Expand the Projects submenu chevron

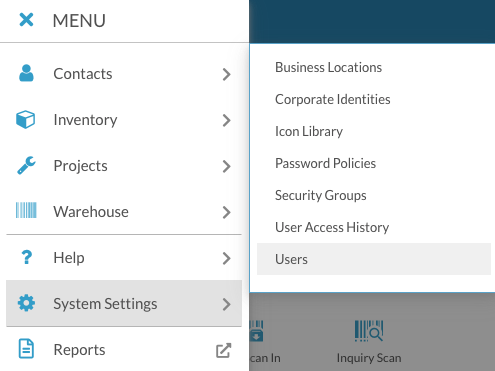(227, 166)
